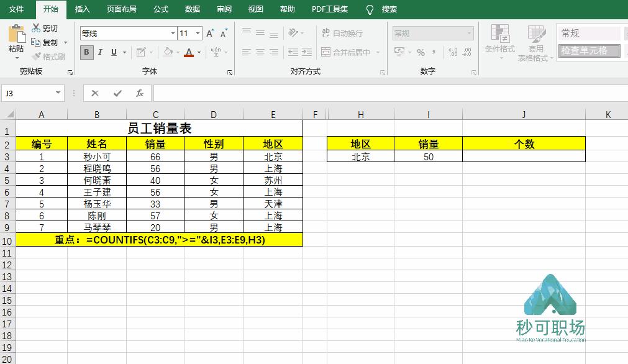
Task: Click the 复制 (Copy) icon
Action: click(37, 42)
